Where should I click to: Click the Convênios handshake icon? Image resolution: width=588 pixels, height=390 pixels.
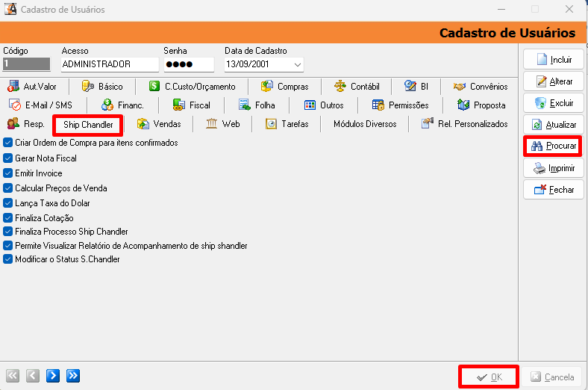[x=460, y=87]
